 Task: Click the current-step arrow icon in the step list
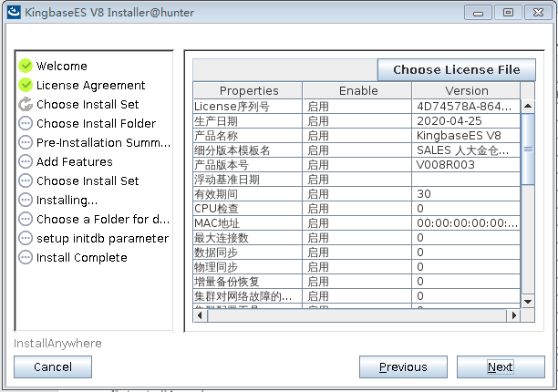(x=26, y=104)
